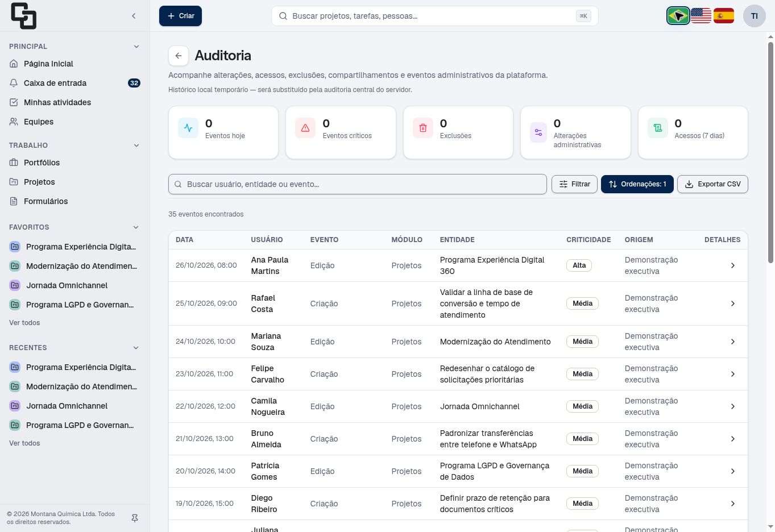Go back using the arrow beside Auditoria
775x532 pixels.
179,56
